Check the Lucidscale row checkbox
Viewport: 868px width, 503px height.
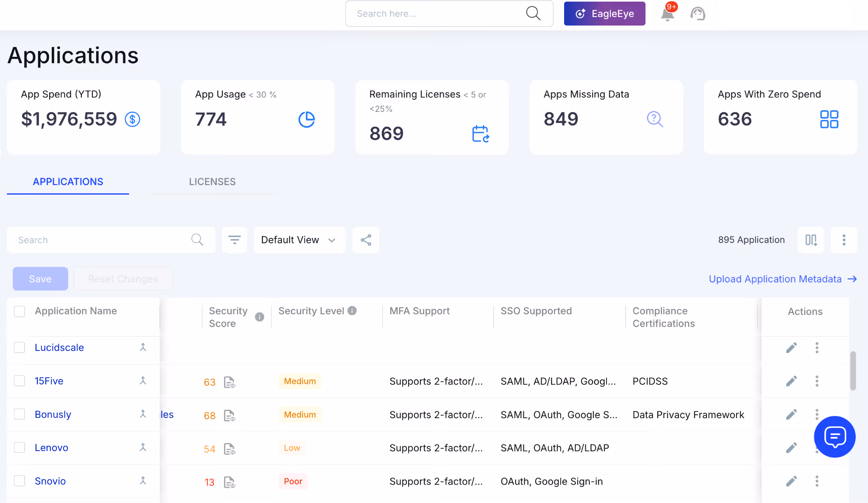tap(19, 347)
